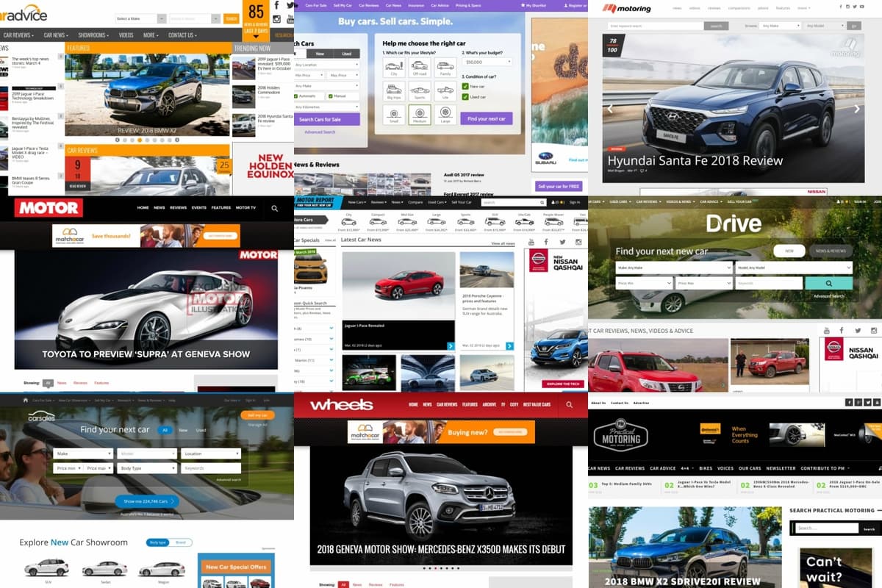Pick the SUV body type in Motor Report
The width and height of the screenshot is (882, 588).
click(495, 222)
